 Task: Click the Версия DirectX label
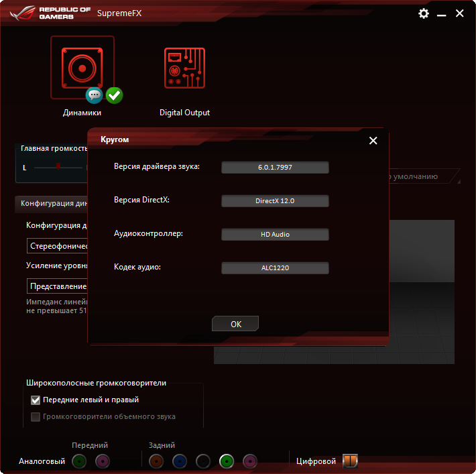click(x=141, y=200)
